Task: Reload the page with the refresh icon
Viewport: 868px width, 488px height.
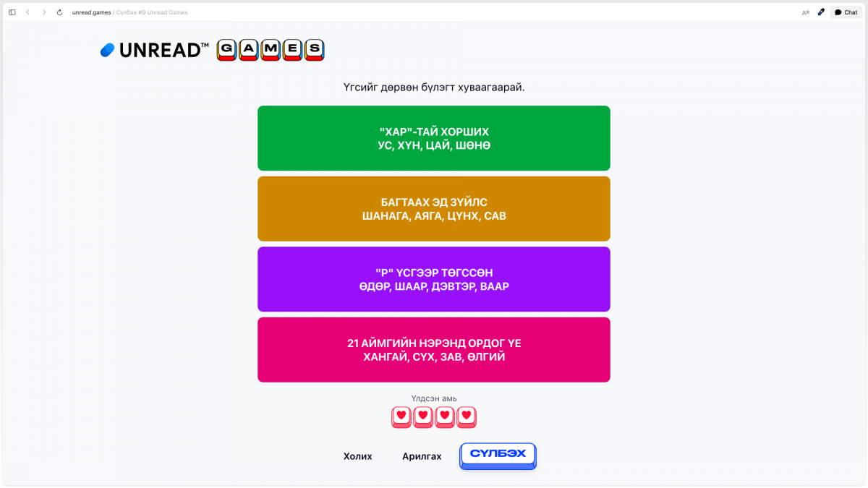Action: [x=59, y=12]
